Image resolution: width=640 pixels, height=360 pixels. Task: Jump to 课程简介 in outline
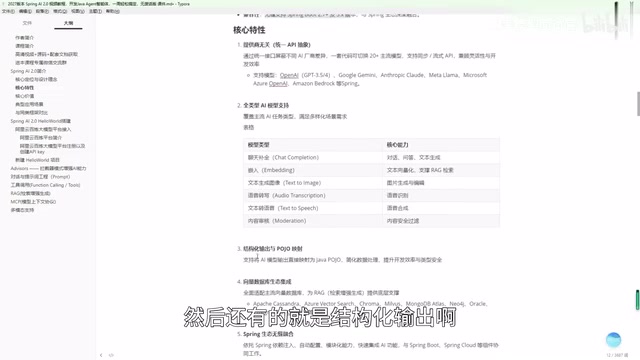[24, 46]
